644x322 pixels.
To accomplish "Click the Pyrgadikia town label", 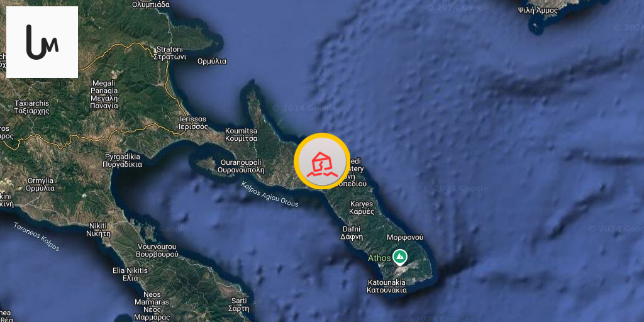I will (123, 160).
